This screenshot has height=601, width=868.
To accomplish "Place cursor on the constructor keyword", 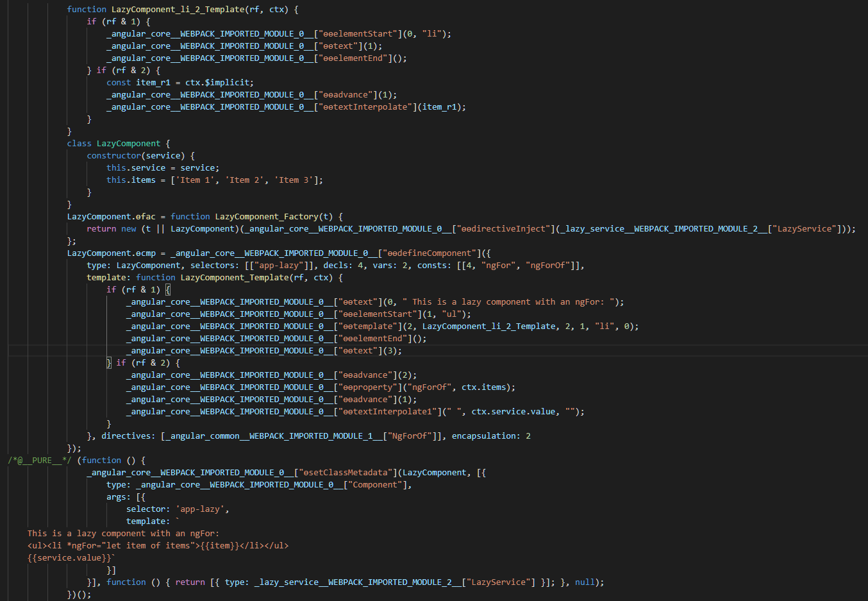I will pyautogui.click(x=114, y=155).
